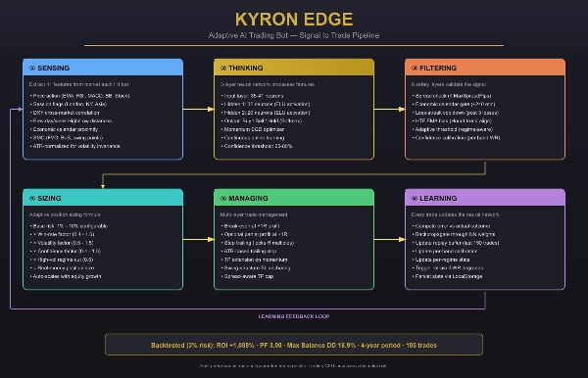Select the THINKING header label
Screen dimensions: 588x378
click(246, 69)
